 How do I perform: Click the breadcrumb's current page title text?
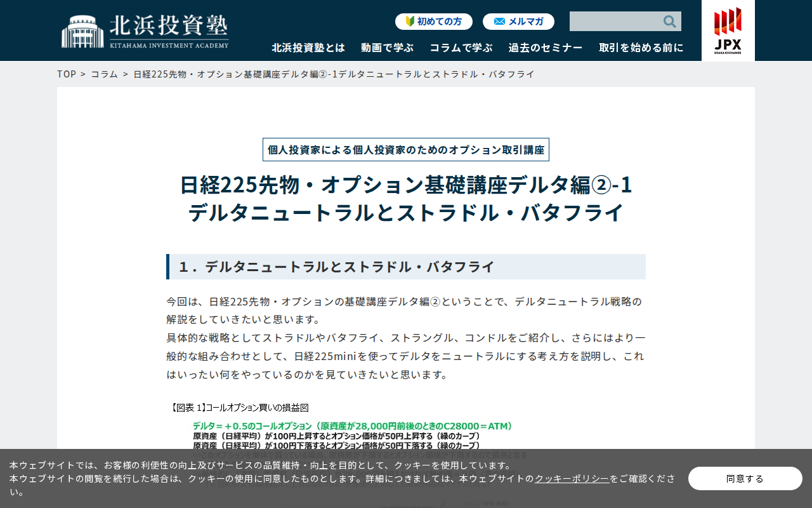pos(334,74)
